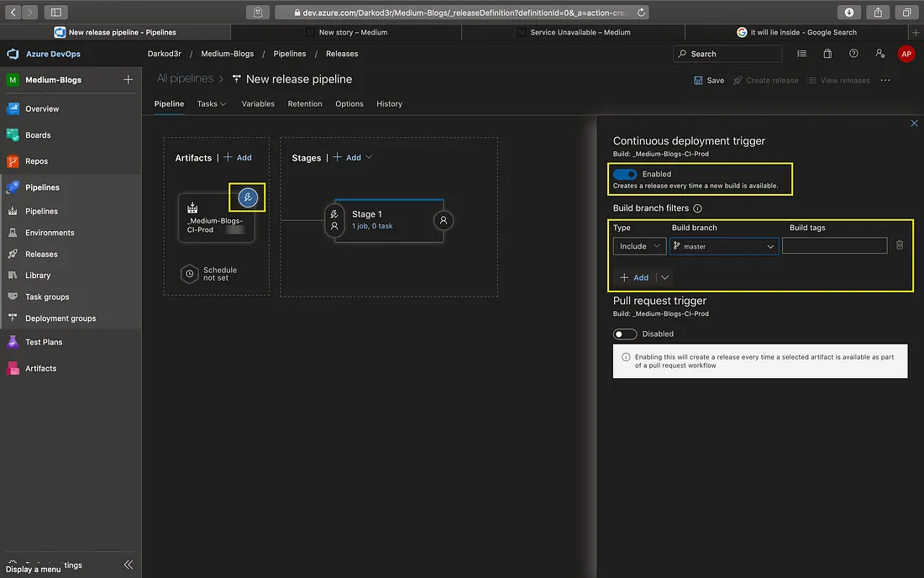Add a new build branch filter
The image size is (924, 578).
tap(634, 277)
